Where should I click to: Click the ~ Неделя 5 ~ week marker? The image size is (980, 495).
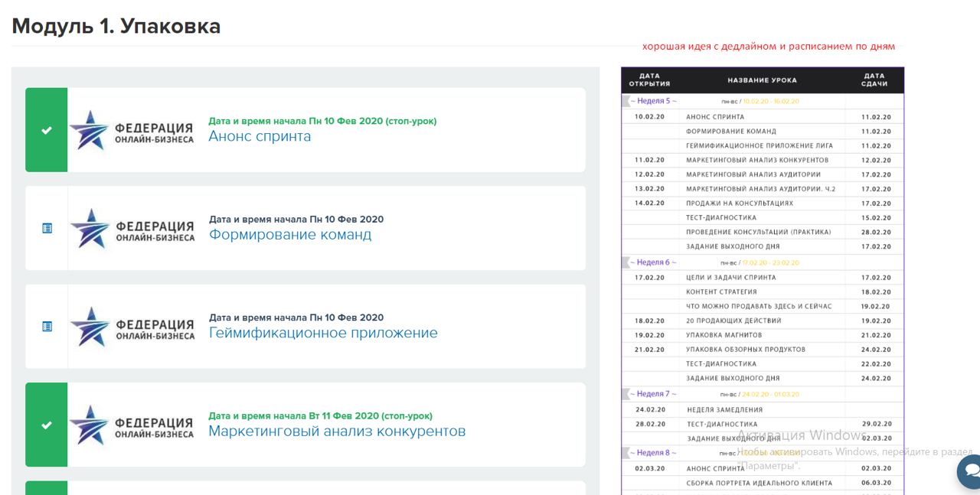654,101
